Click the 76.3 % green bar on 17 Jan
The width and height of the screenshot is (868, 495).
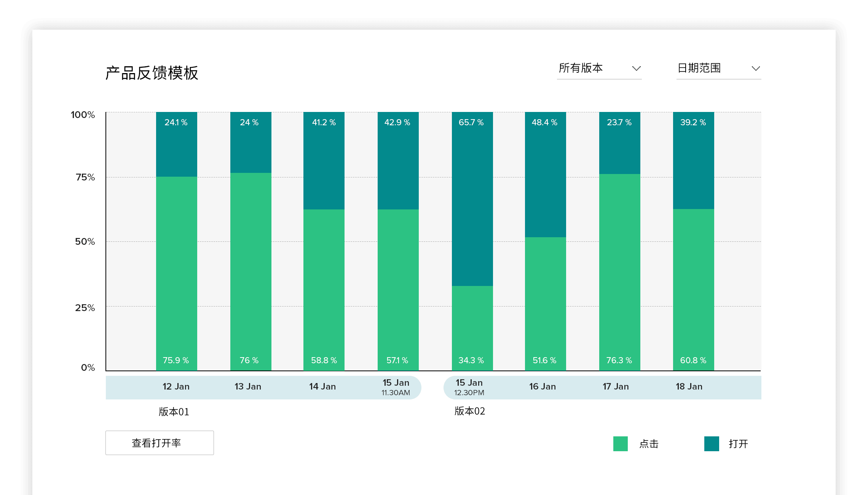point(619,272)
